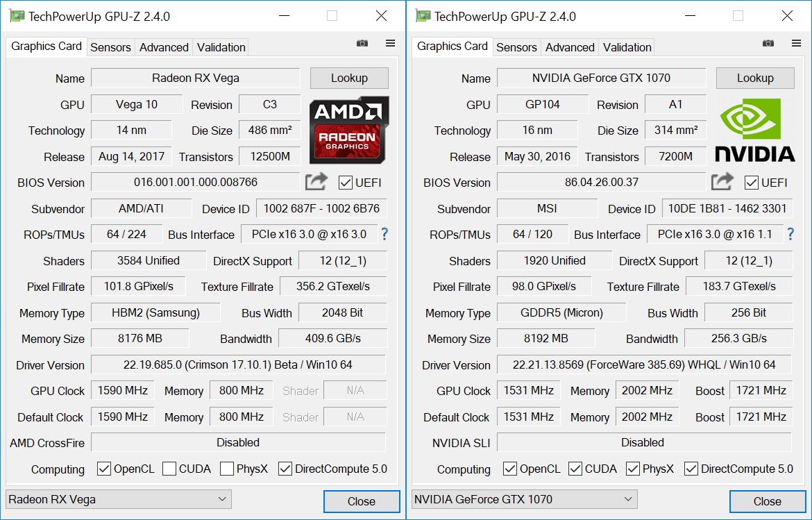Click 356.2 GTexel/s texture fillrate value
Screen dimensions: 812x520
pyautogui.click(x=334, y=287)
